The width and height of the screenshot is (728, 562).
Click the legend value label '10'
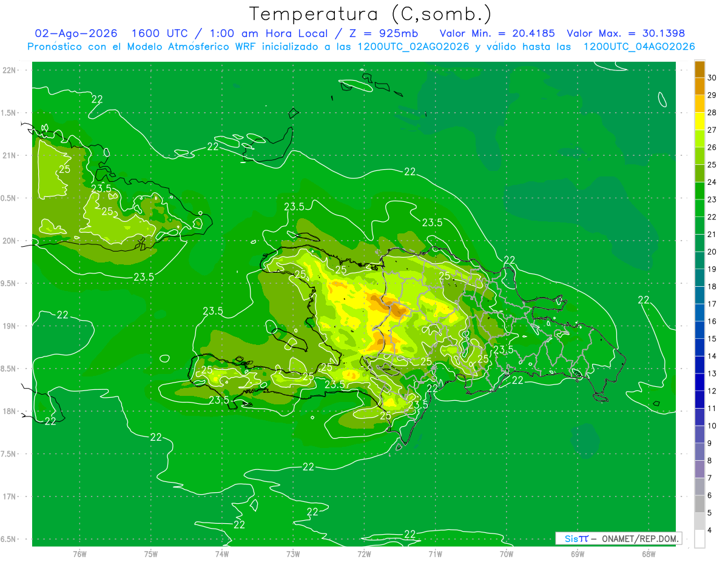coord(712,426)
